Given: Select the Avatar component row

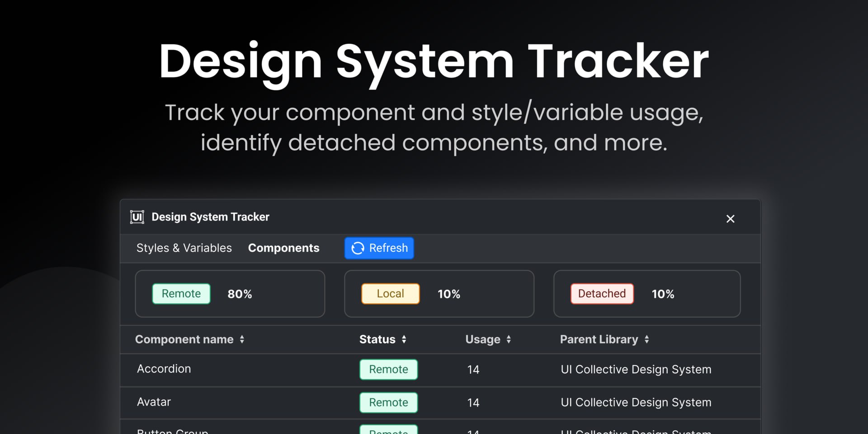Looking at the screenshot, I should coord(154,402).
